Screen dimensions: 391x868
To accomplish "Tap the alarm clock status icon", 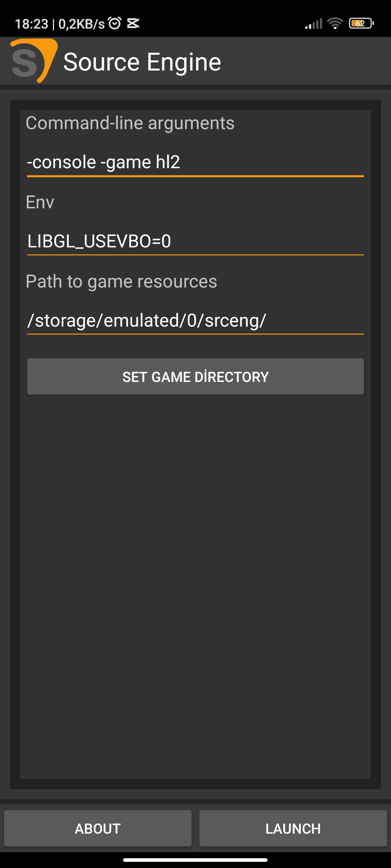I will pyautogui.click(x=115, y=23).
